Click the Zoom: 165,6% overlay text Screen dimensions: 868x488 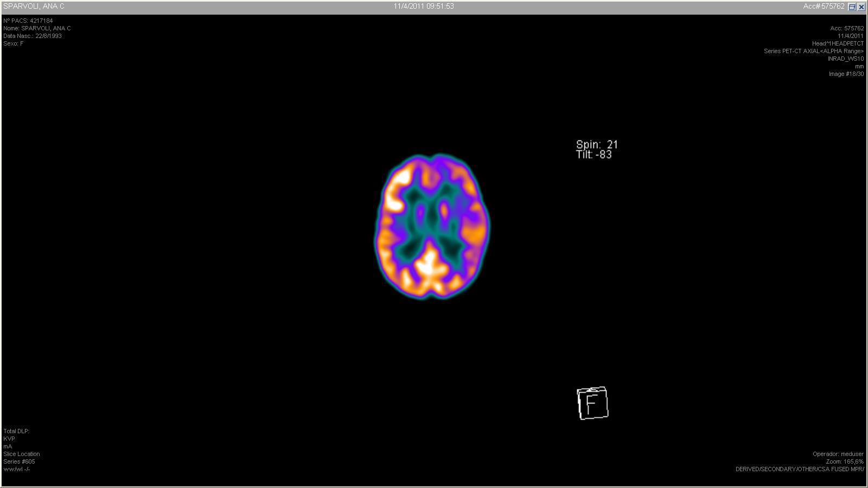pos(844,461)
